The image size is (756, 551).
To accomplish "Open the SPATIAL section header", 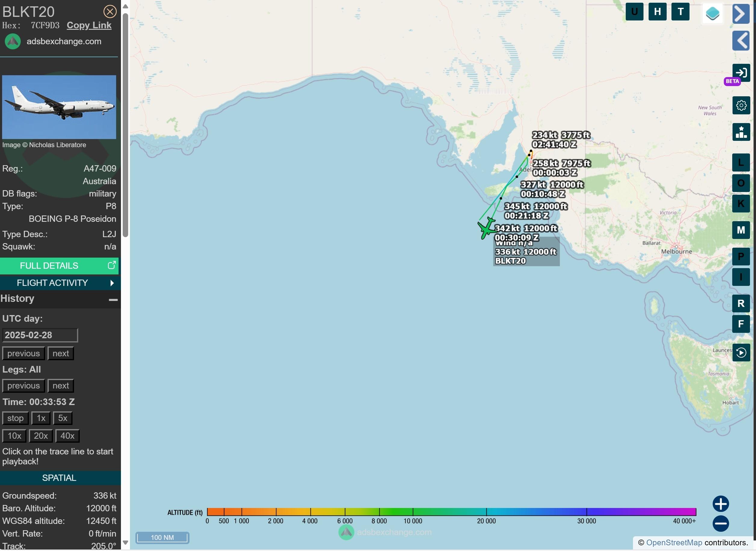I will [60, 478].
